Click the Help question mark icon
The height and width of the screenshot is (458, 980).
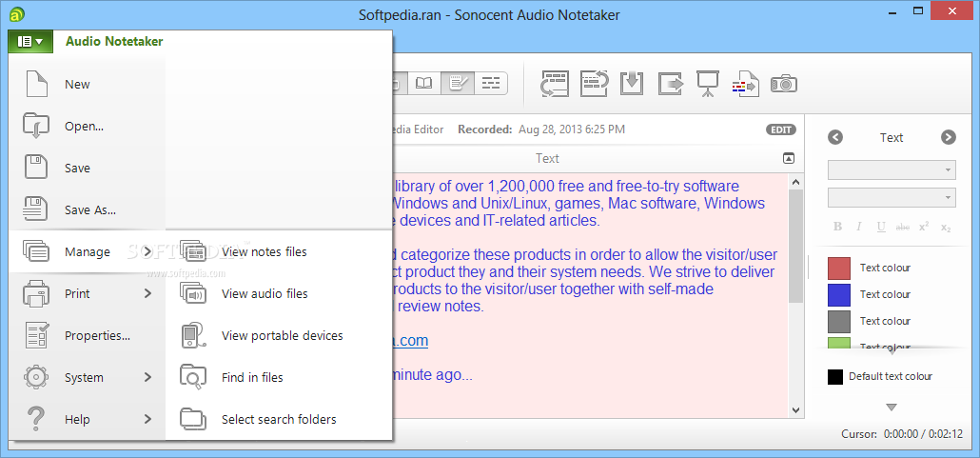coord(36,419)
